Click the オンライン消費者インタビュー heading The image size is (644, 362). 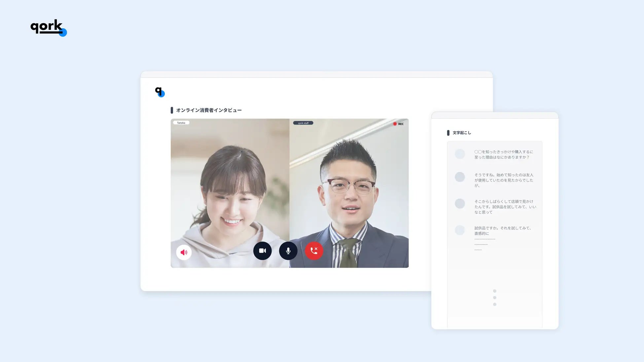click(209, 110)
